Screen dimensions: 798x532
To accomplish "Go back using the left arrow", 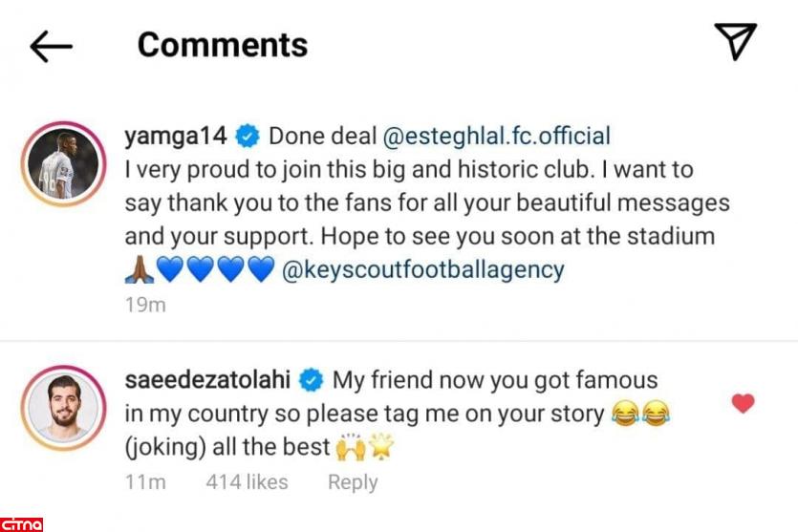I will click(x=51, y=45).
